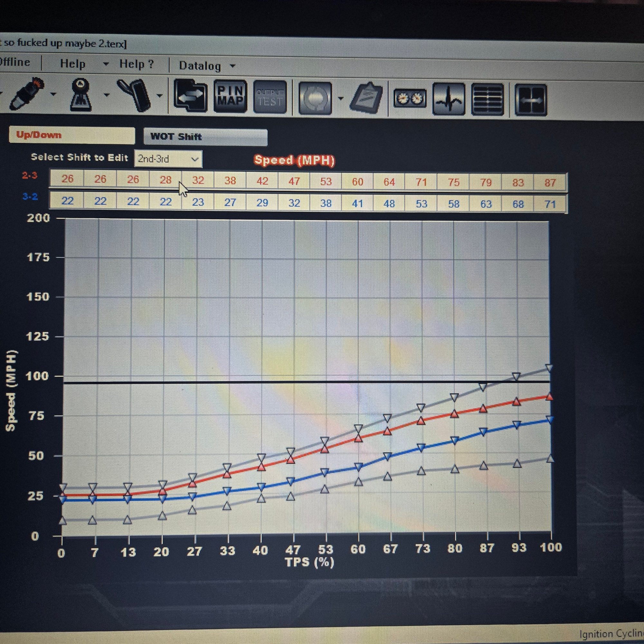Select the Up/Down tab

tap(72, 135)
